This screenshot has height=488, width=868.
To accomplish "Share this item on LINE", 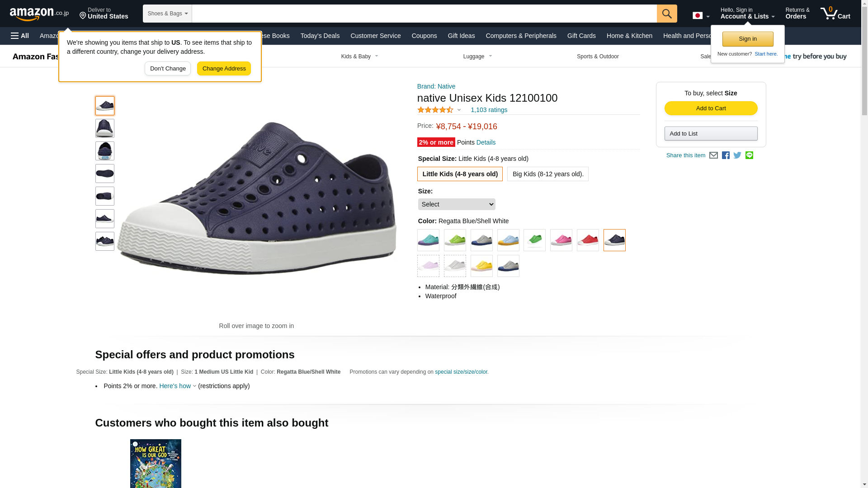I will point(749,155).
